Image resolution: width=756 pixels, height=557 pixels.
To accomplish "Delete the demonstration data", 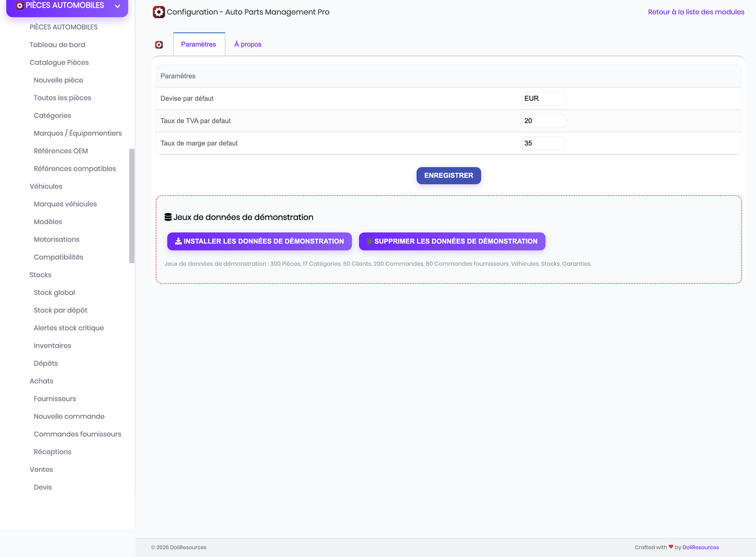I will click(452, 241).
